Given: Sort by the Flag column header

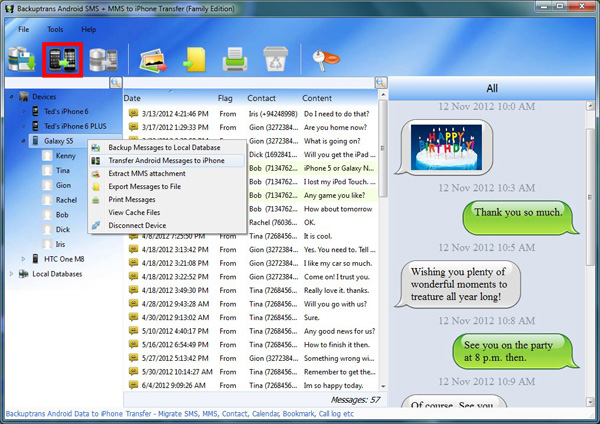Looking at the screenshot, I should (x=225, y=98).
